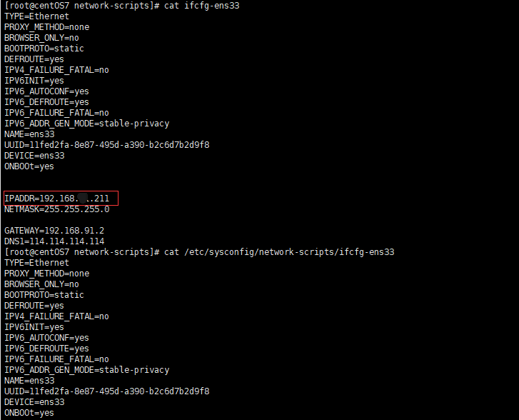Viewport: 519px width, 420px height.
Task: Click the NETMASK=255.255.255.0 line
Action: 56,209
